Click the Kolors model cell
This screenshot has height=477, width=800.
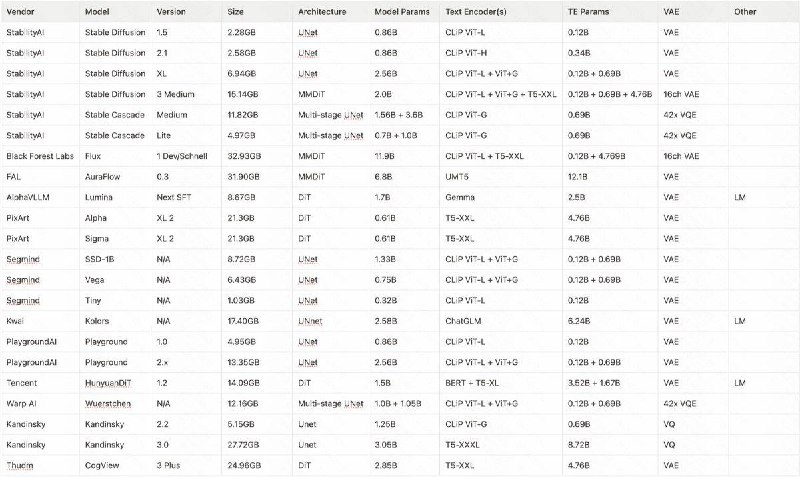(98, 321)
